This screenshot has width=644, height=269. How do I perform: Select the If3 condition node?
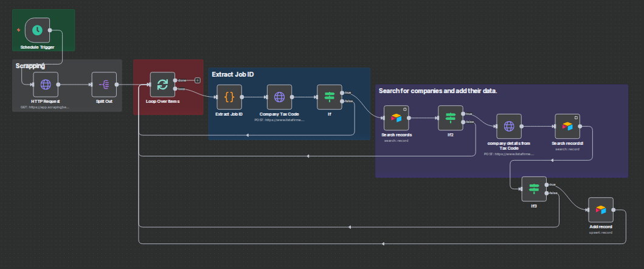click(x=534, y=189)
